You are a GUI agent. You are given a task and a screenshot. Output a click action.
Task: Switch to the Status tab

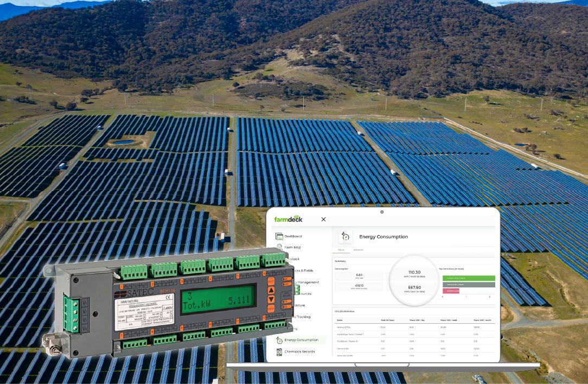341,250
